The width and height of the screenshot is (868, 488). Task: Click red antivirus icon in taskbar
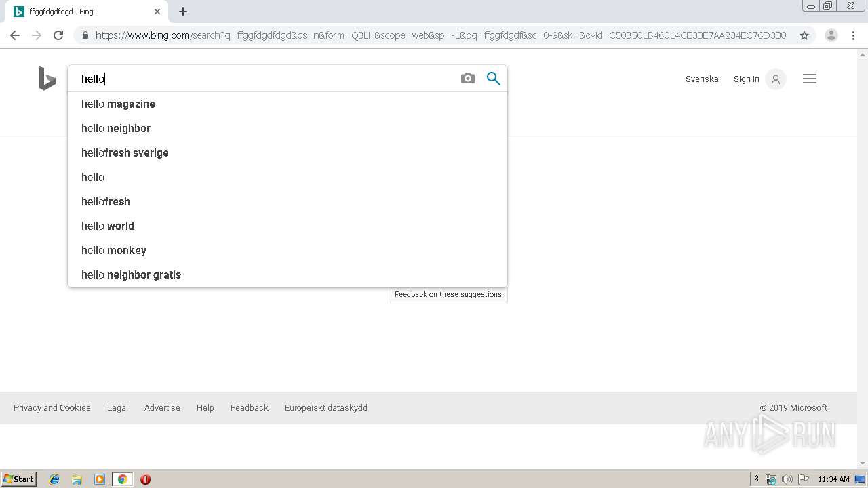pos(145,479)
